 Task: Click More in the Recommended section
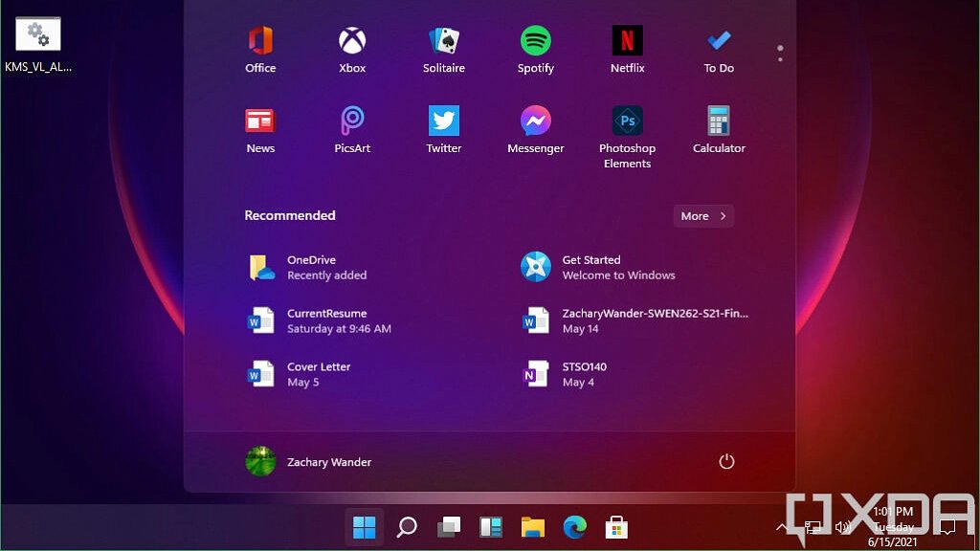[x=703, y=216]
